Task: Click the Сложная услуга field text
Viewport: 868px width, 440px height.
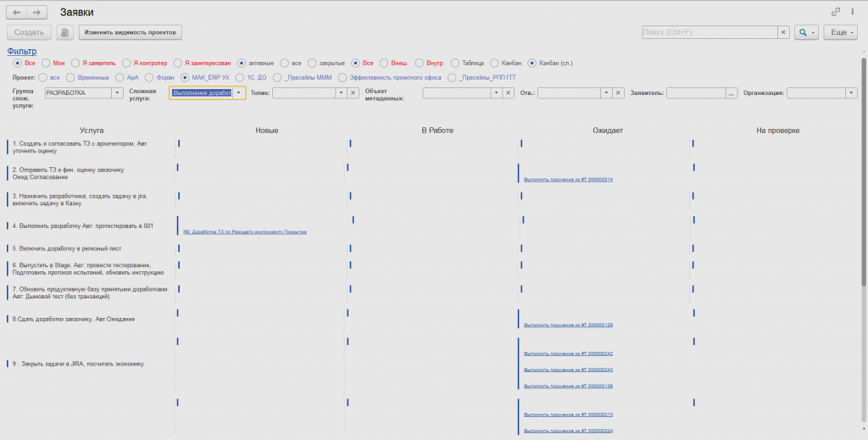Action: (x=202, y=93)
